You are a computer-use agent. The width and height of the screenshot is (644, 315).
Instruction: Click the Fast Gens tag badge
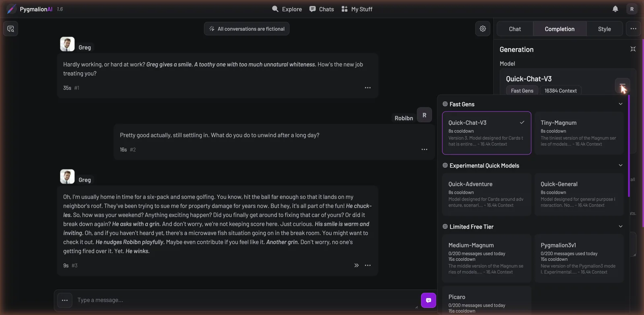(522, 91)
